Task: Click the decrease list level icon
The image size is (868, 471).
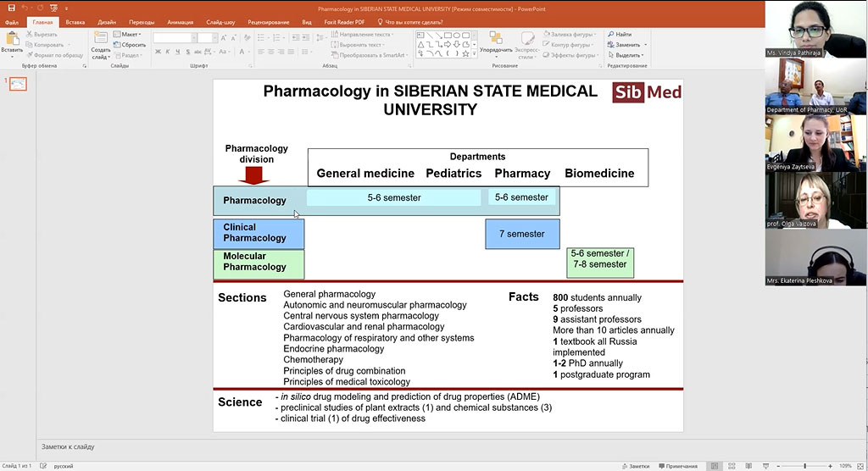Action: [x=296, y=37]
